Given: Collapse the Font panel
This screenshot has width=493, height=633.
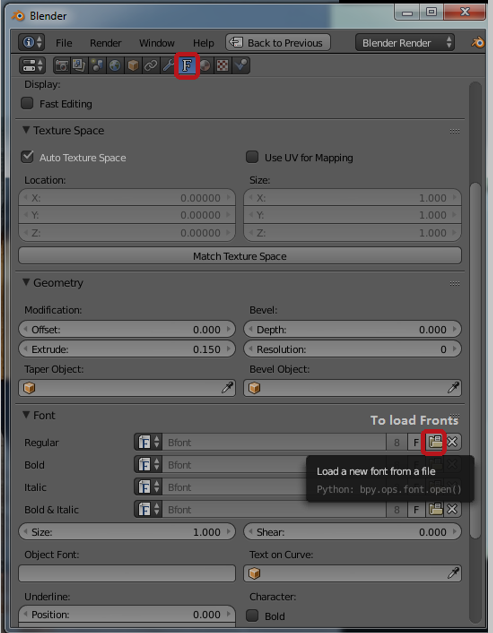Looking at the screenshot, I should pos(26,415).
